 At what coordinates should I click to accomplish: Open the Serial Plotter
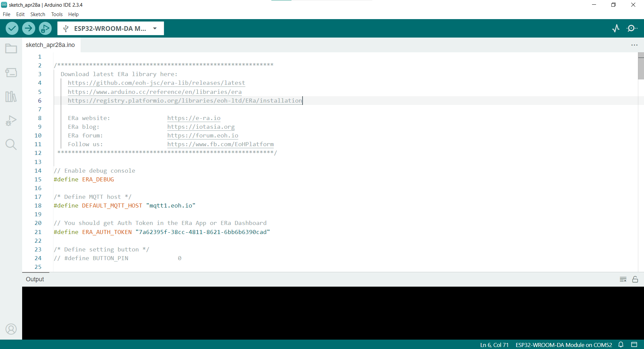click(x=616, y=28)
